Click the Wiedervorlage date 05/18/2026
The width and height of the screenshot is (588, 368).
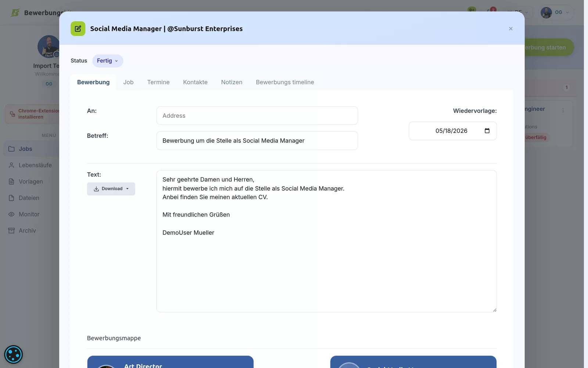[451, 131]
